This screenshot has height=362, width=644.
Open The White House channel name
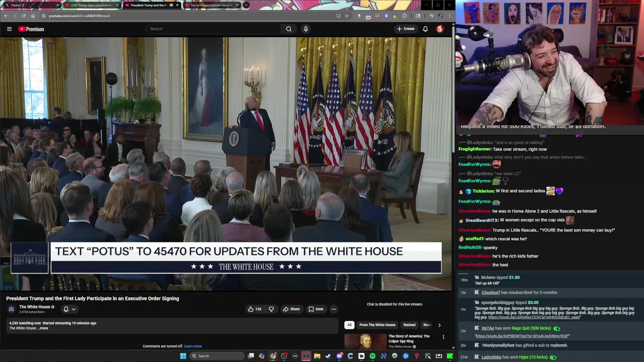pos(35,307)
